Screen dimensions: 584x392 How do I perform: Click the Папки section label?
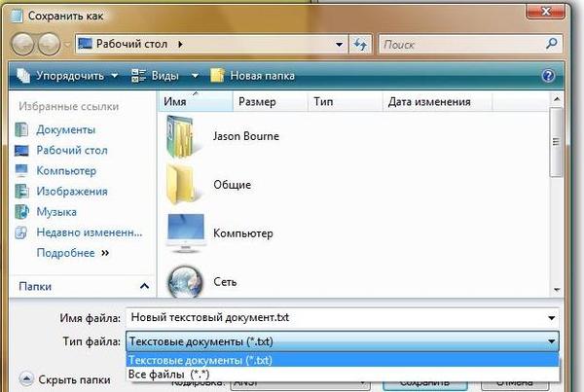point(35,286)
